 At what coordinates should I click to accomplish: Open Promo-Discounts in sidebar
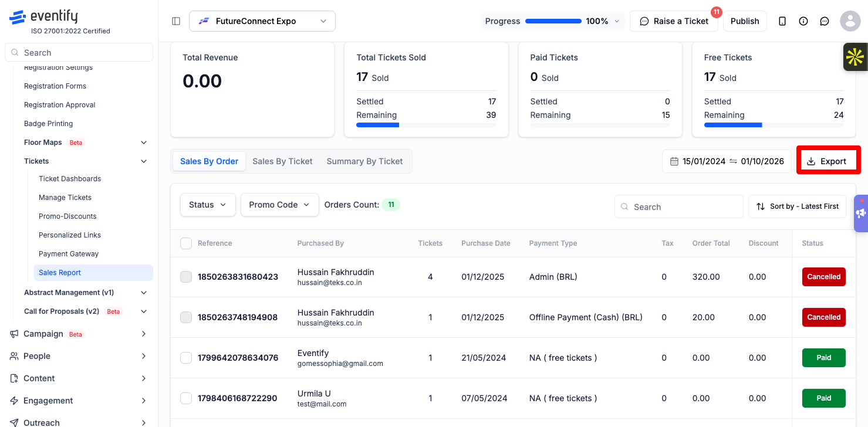point(67,216)
